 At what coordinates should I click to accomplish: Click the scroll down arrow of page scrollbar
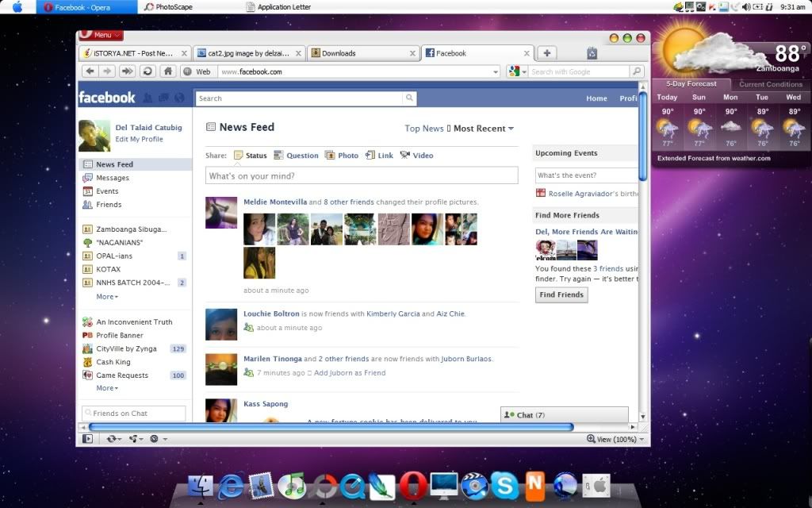(642, 416)
